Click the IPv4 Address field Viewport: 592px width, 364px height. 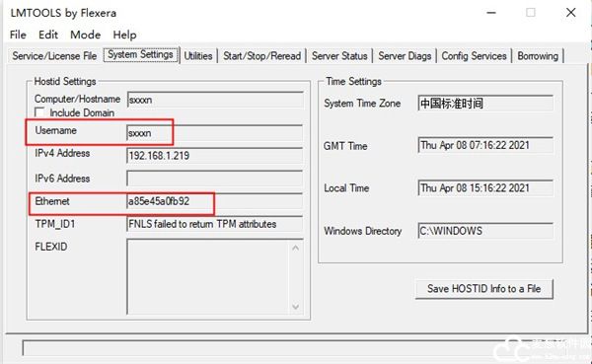click(x=215, y=156)
